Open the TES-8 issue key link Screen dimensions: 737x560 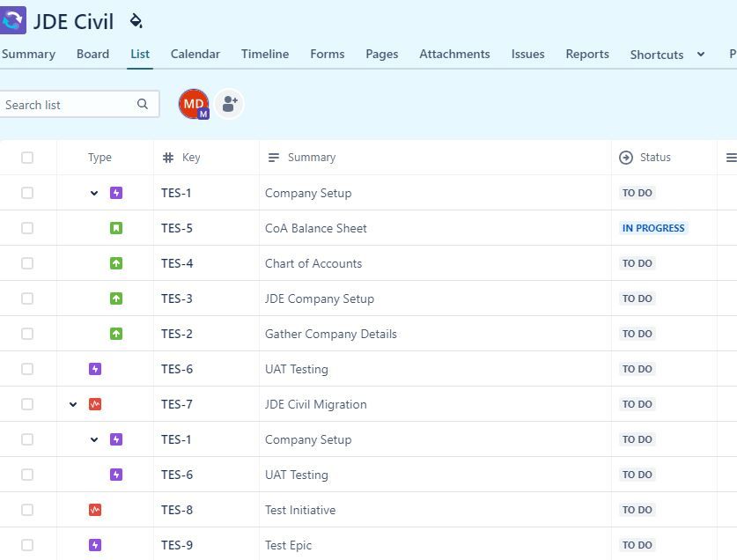pyautogui.click(x=177, y=510)
